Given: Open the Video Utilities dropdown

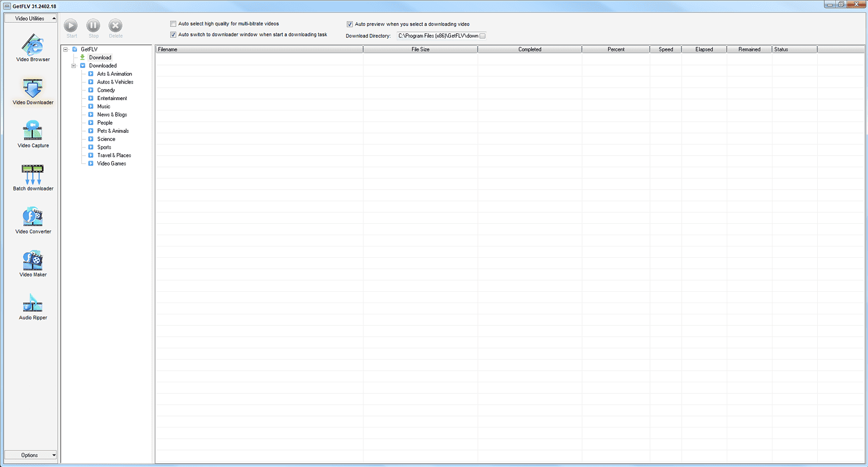Looking at the screenshot, I should click(31, 19).
